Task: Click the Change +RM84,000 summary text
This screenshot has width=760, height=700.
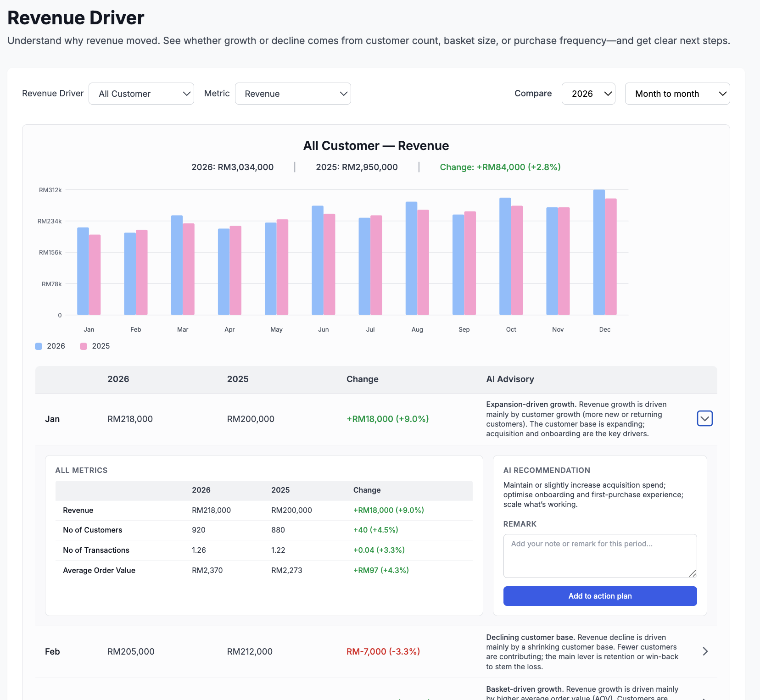Action: [500, 167]
